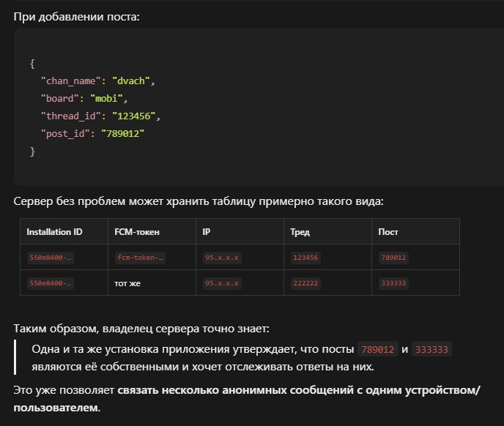Click the "post_id" key in JSON
Viewport: 504px width, 426px height.
click(65, 134)
